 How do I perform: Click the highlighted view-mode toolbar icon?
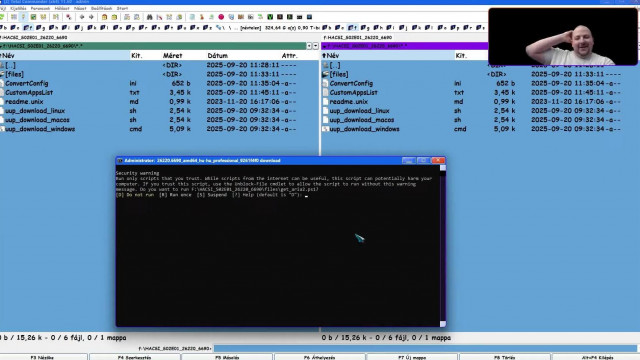(x=23, y=17)
